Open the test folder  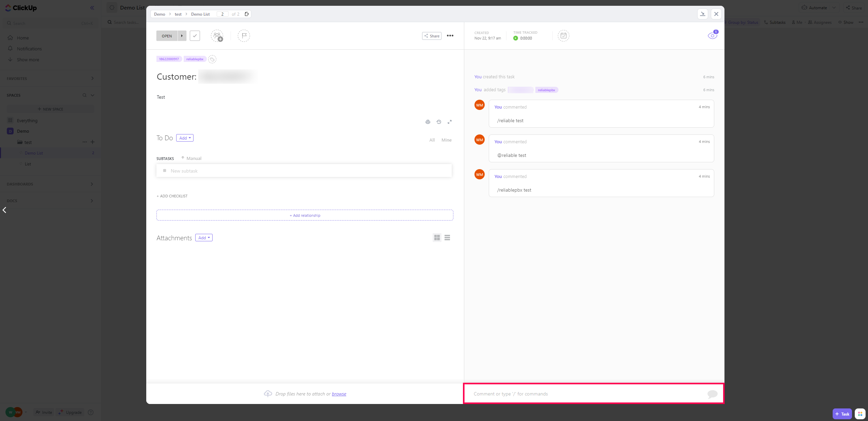[28, 142]
